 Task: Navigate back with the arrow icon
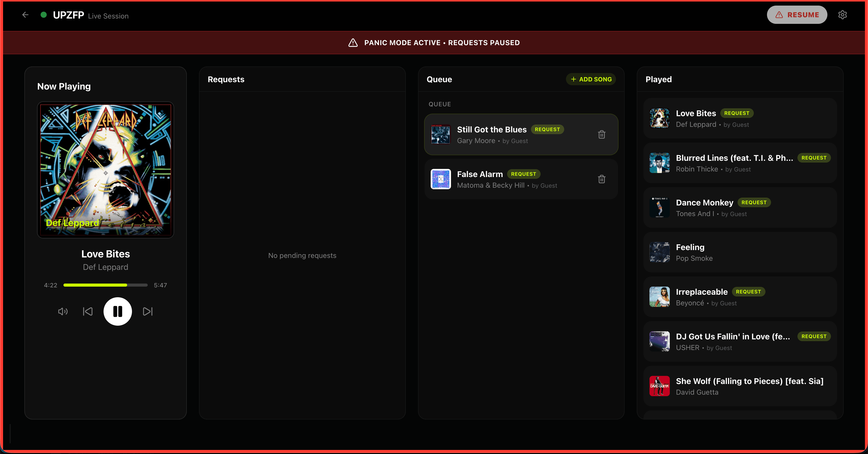pyautogui.click(x=25, y=15)
